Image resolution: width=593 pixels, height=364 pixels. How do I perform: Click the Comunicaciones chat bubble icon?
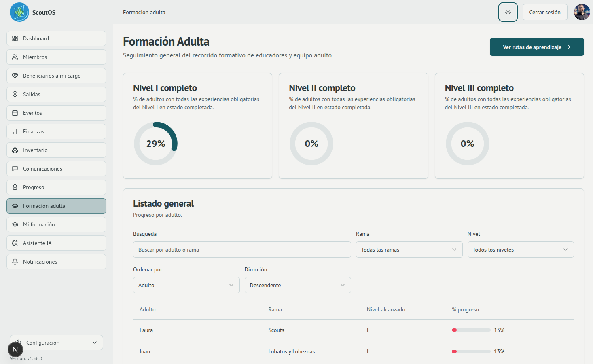coord(15,169)
